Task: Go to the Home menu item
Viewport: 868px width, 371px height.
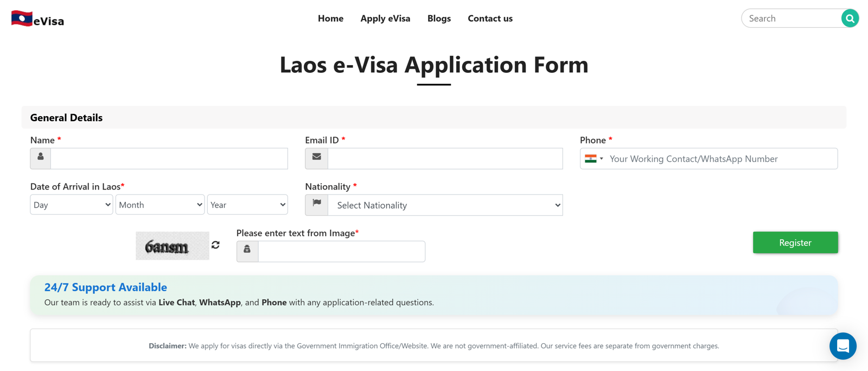Action: tap(330, 18)
